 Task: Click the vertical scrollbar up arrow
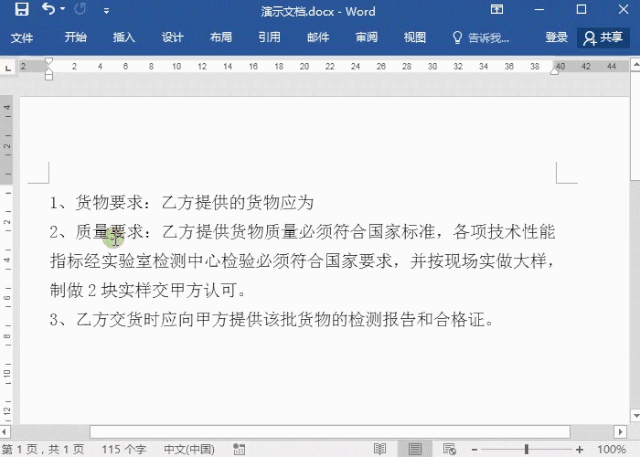[635, 64]
